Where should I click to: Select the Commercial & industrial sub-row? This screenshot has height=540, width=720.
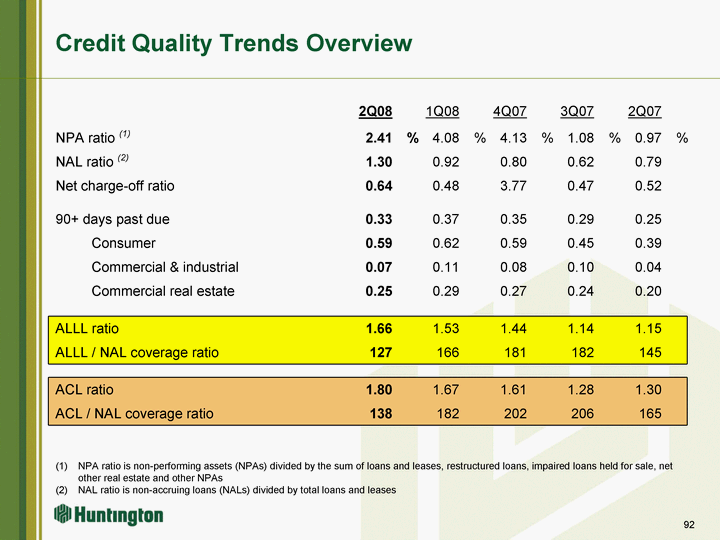click(x=165, y=267)
